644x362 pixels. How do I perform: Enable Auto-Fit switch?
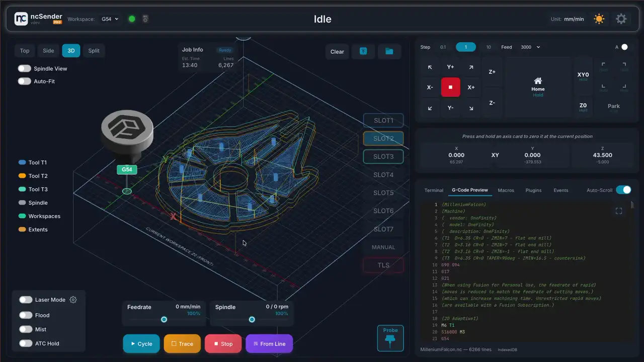click(x=24, y=81)
